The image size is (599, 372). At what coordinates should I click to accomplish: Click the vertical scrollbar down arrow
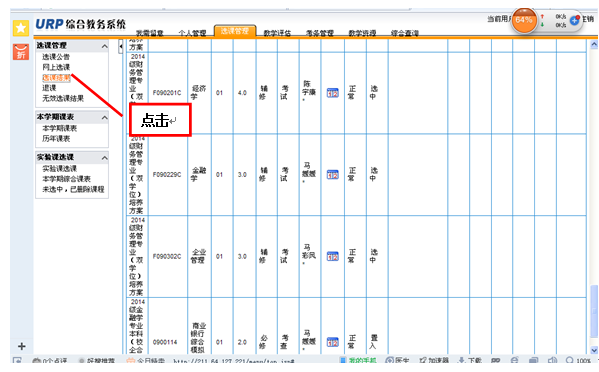click(x=594, y=350)
